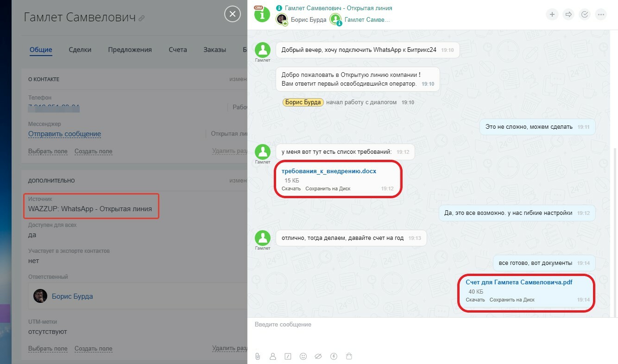Open Борис Бурда responsible person link
Image resolution: width=618 pixels, height=364 pixels.
(72, 296)
